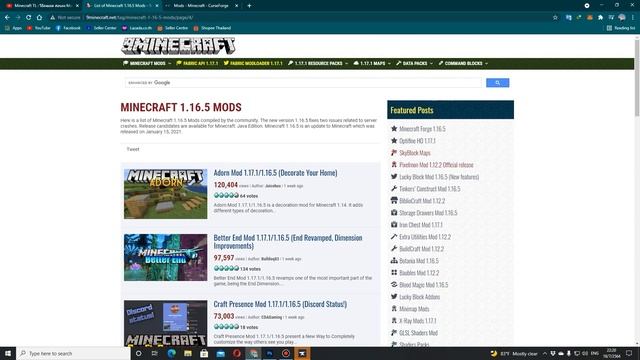640x360 pixels.
Task: Open Tinkers' Construct Mod 1.16.5 link
Action: tap(430, 189)
